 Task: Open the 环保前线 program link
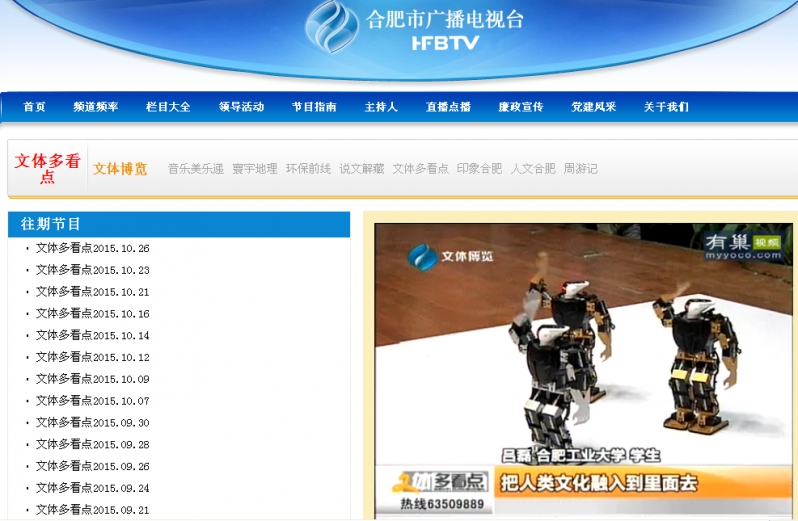pos(308,169)
